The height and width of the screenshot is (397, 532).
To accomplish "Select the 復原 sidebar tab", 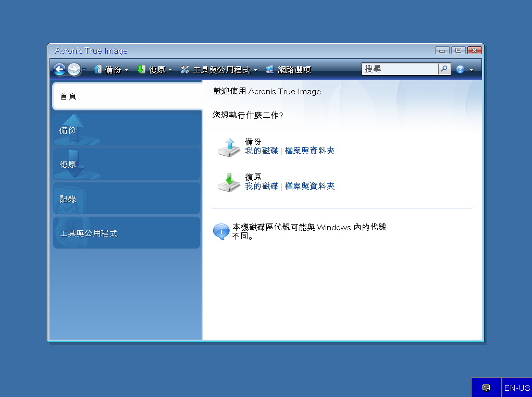I will click(x=127, y=164).
